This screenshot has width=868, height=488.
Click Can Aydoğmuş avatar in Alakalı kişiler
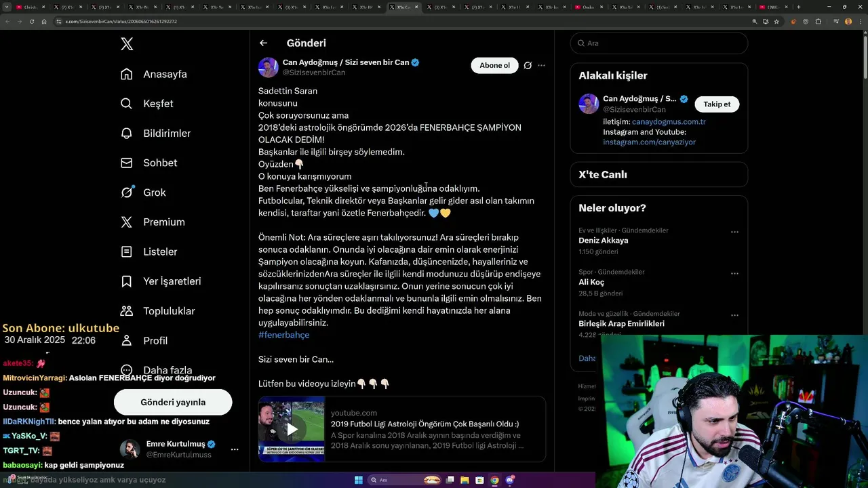tap(589, 104)
